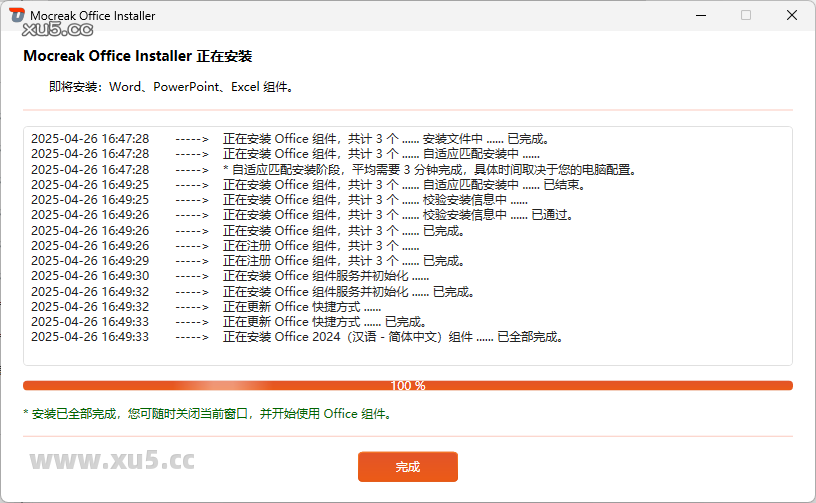
Task: Click the disabled maximize button in title bar
Action: tap(746, 16)
